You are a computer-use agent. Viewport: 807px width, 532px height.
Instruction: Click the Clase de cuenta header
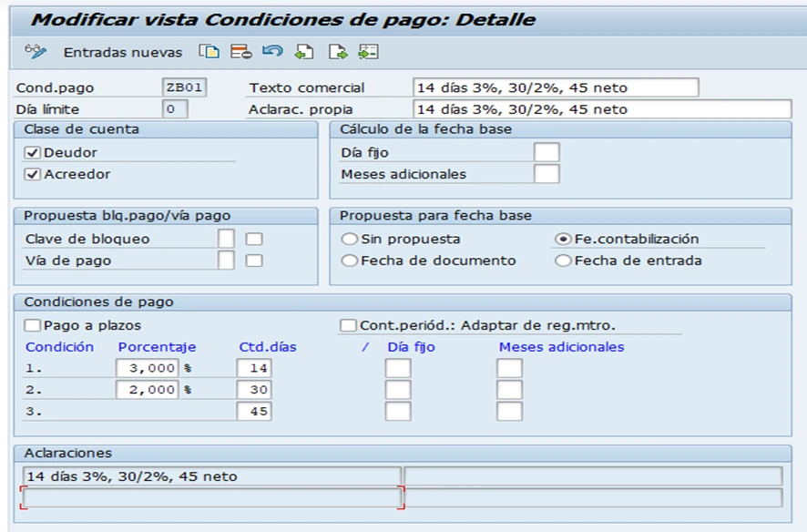[x=81, y=129]
